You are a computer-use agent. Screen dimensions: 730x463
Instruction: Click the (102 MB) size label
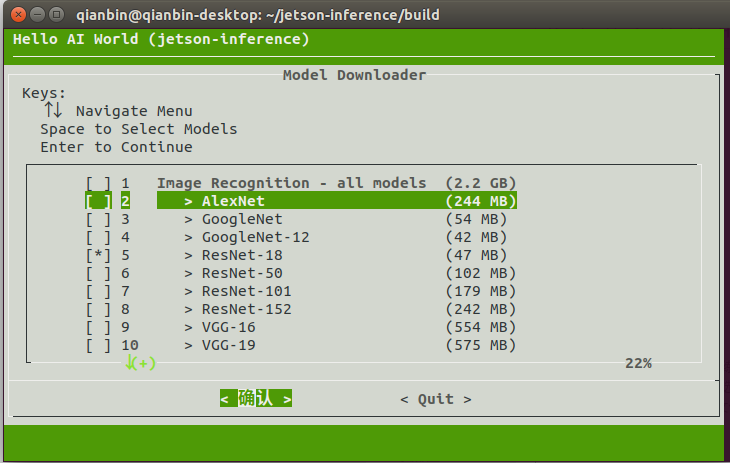click(x=481, y=273)
